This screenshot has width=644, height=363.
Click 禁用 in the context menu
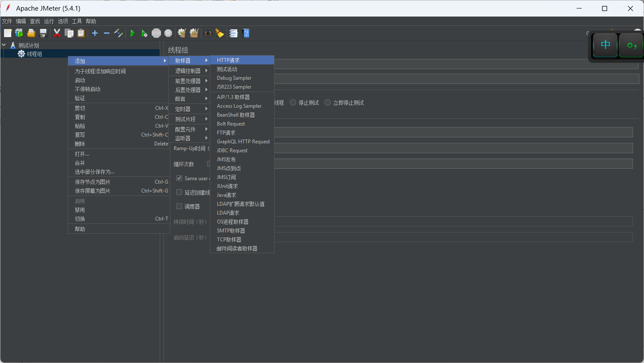[x=119, y=210]
